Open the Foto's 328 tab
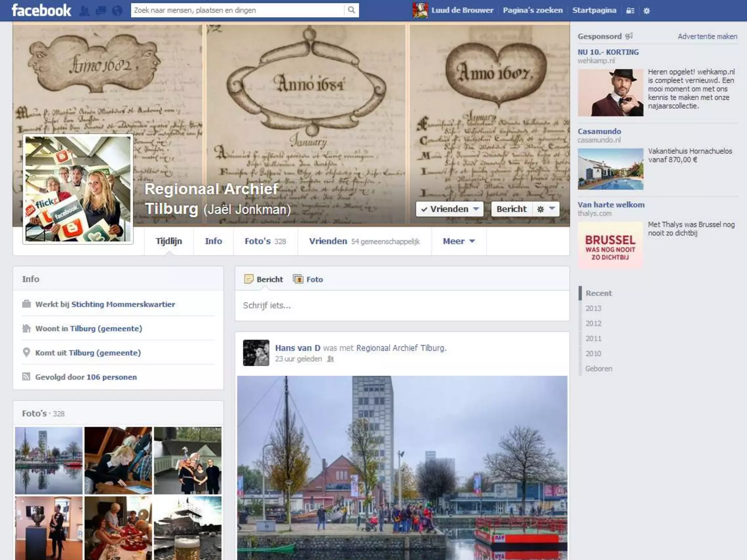This screenshot has height=560, width=747. [265, 241]
